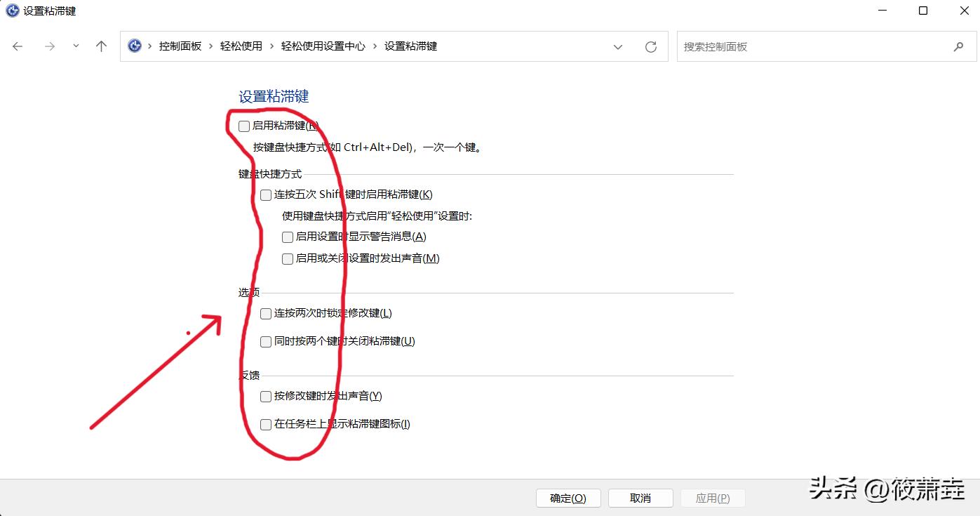Click the 应用 button
The width and height of the screenshot is (980, 516).
(x=713, y=498)
